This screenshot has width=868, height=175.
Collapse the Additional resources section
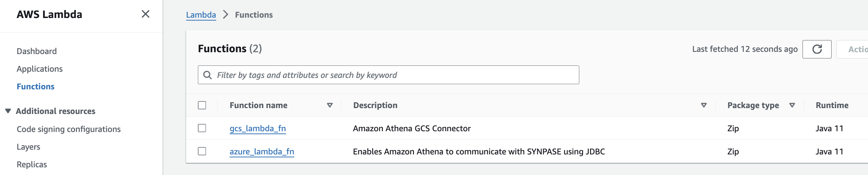pos(8,111)
